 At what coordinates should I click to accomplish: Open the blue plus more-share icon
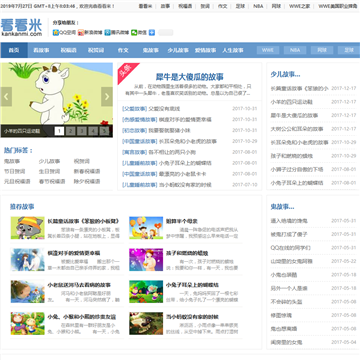tap(152, 32)
